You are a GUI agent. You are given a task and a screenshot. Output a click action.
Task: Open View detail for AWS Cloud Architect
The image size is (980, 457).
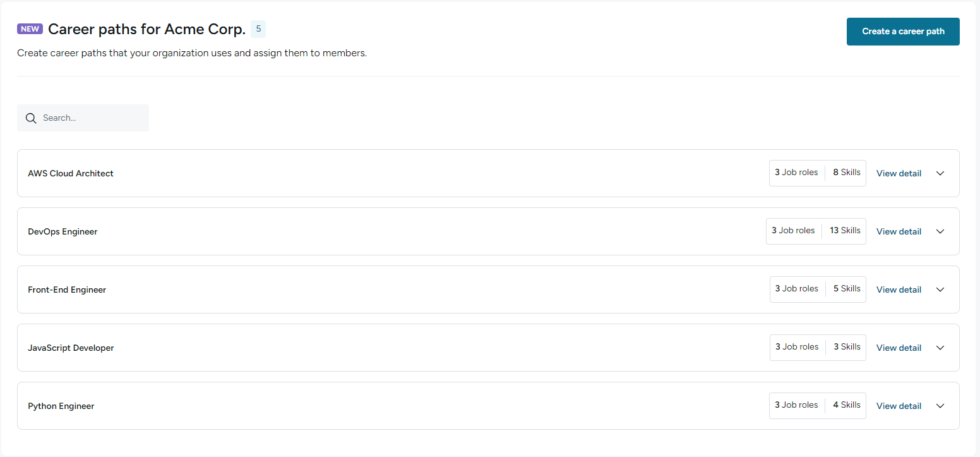click(x=899, y=173)
